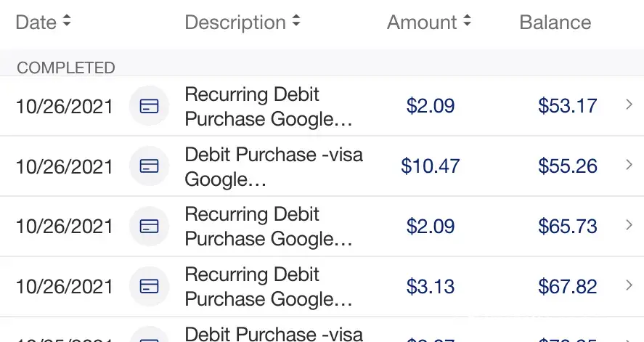Sort by Amount column arrows
This screenshot has height=342, width=644.
467,22
